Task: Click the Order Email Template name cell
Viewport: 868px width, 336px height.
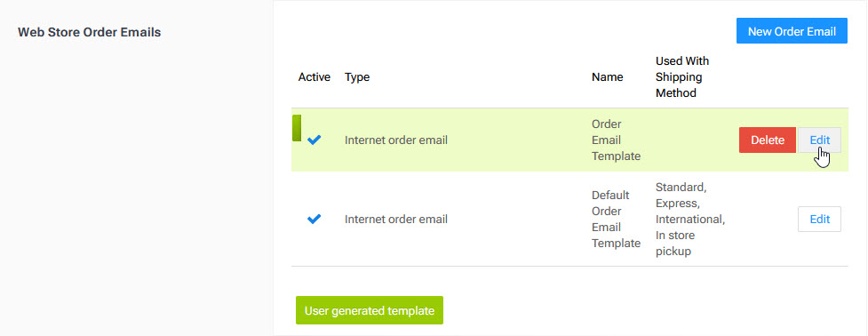Action: [616, 140]
